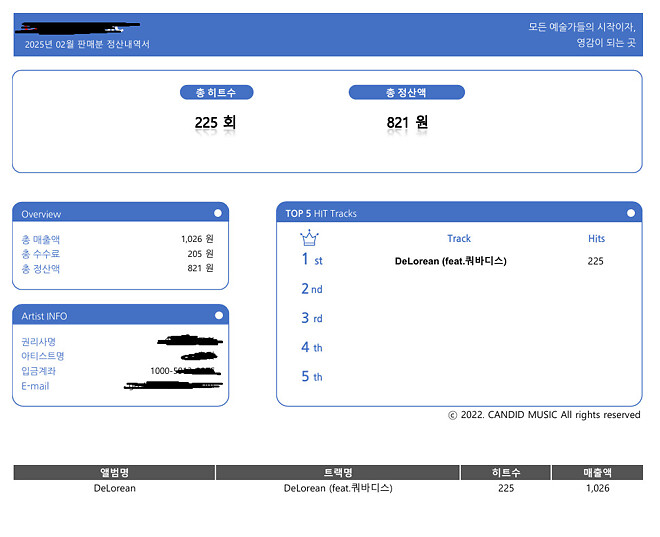Click the Track column header

point(459,239)
